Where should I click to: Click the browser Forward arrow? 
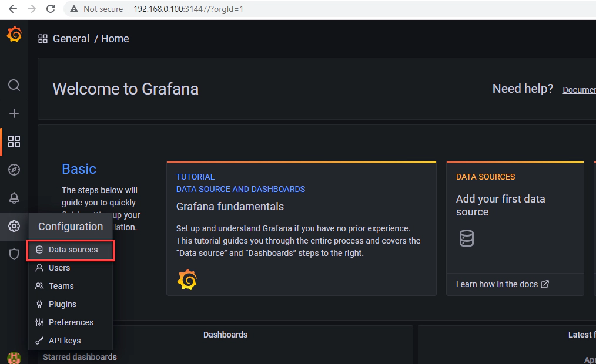pyautogui.click(x=32, y=9)
